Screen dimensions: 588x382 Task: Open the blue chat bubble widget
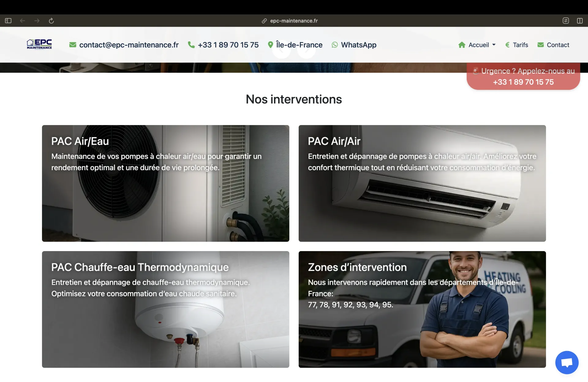click(x=567, y=362)
